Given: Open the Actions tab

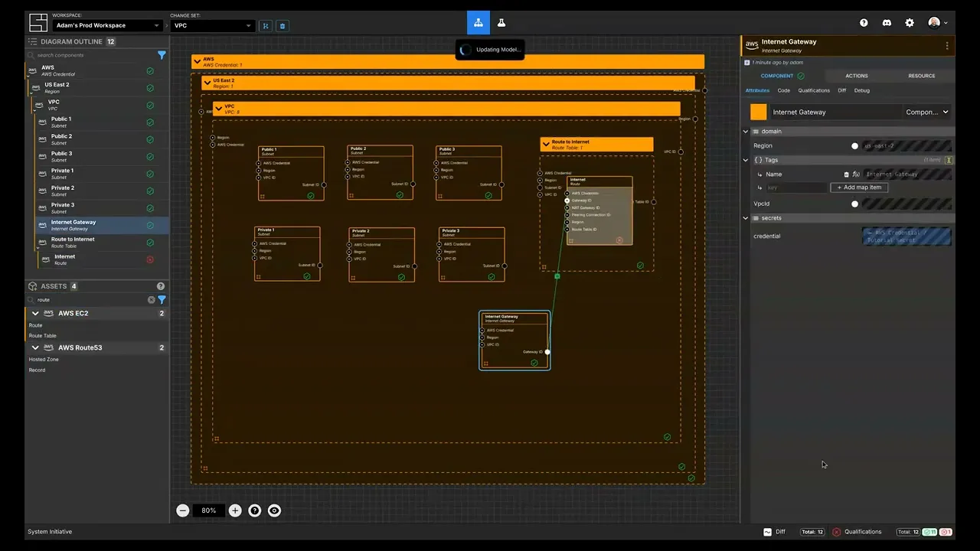Looking at the screenshot, I should (856, 76).
